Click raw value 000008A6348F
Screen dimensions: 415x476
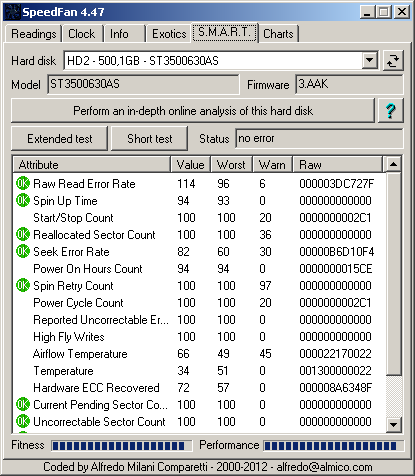point(336,388)
